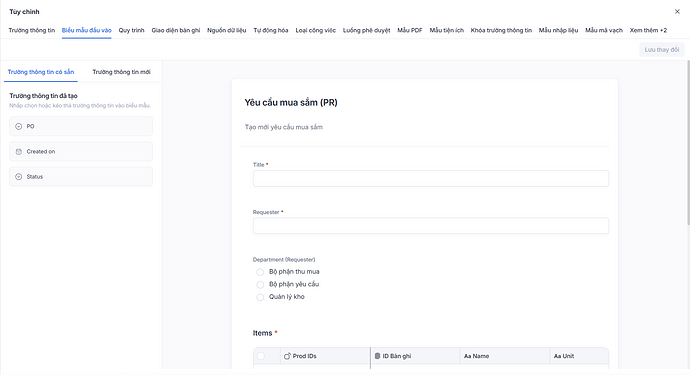The image size is (690, 375).
Task: Click the form title Yêu cầu mua sắm (PR)
Action: coord(291,103)
